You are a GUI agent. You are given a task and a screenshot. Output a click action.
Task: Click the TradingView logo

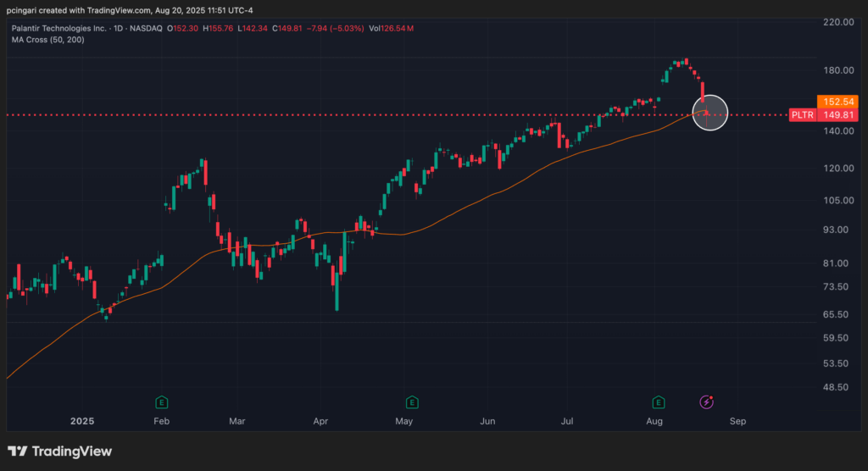(60, 452)
